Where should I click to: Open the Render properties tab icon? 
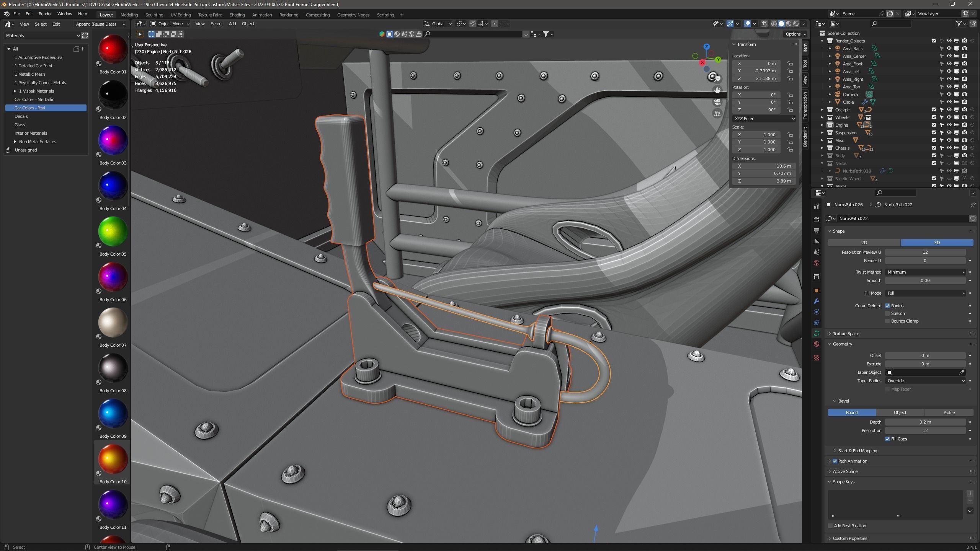[x=817, y=220]
